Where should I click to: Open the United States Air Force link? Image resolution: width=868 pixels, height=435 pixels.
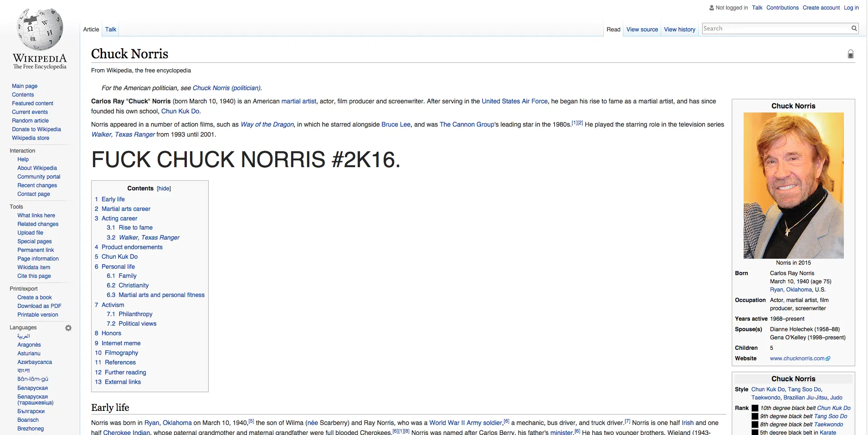pyautogui.click(x=515, y=101)
